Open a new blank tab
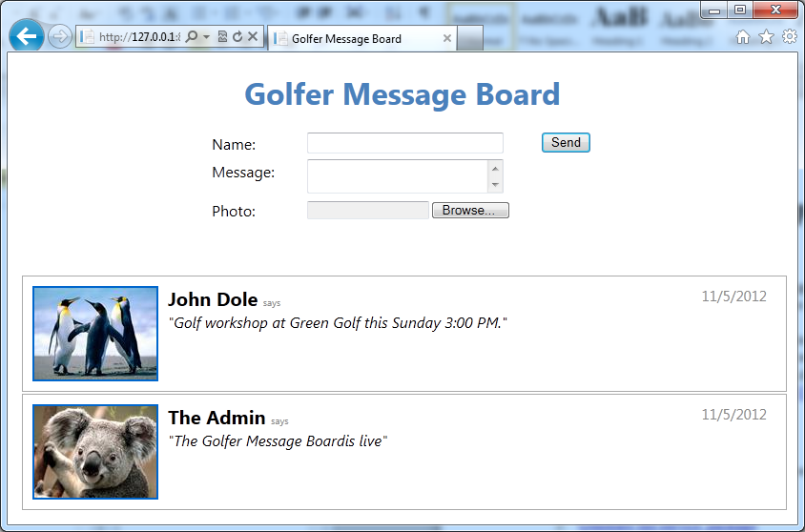The image size is (805, 532). (470, 38)
